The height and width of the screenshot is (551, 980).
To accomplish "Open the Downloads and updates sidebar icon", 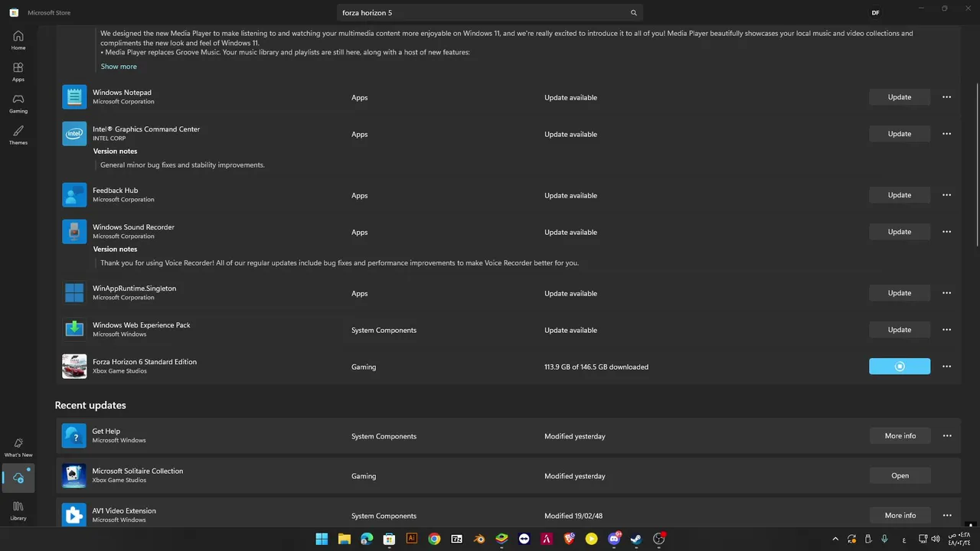I will pyautogui.click(x=18, y=478).
